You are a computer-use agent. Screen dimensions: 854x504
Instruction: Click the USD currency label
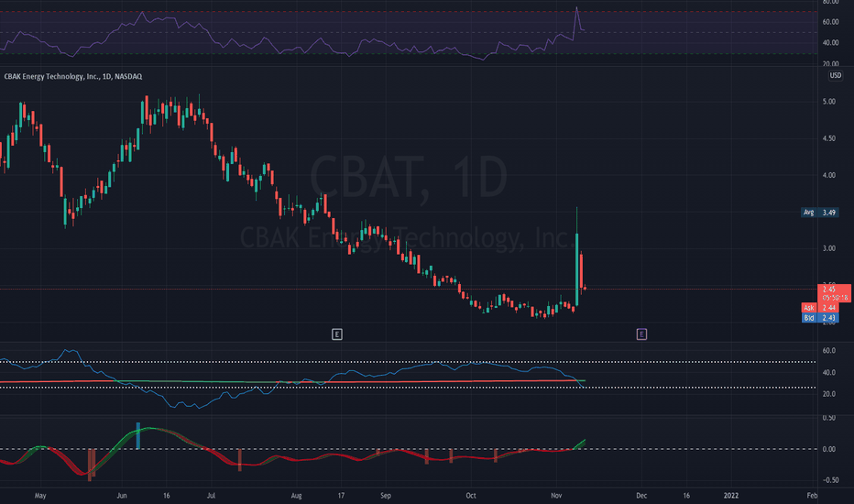pyautogui.click(x=835, y=75)
